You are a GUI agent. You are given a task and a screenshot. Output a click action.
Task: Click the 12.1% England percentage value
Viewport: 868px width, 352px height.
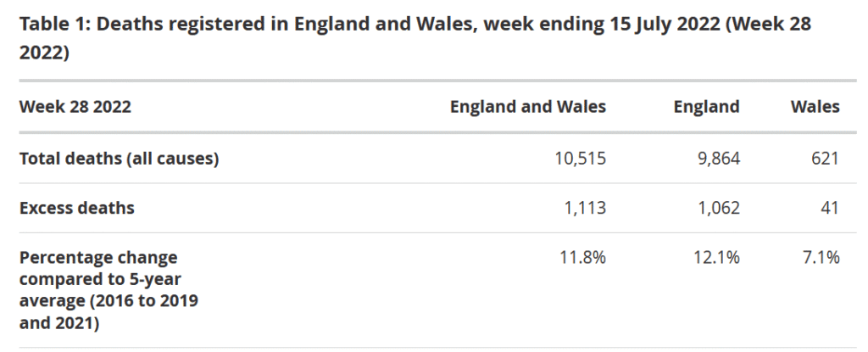(716, 258)
